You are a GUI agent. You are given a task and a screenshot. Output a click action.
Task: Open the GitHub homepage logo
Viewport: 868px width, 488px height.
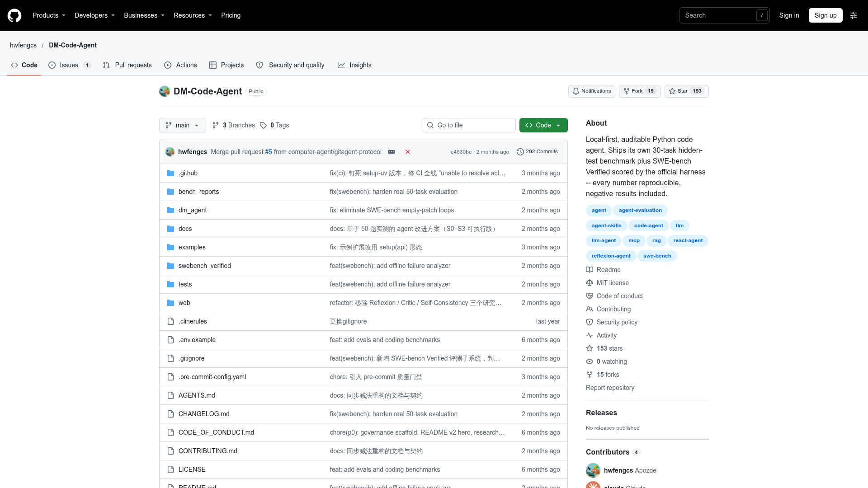point(14,15)
